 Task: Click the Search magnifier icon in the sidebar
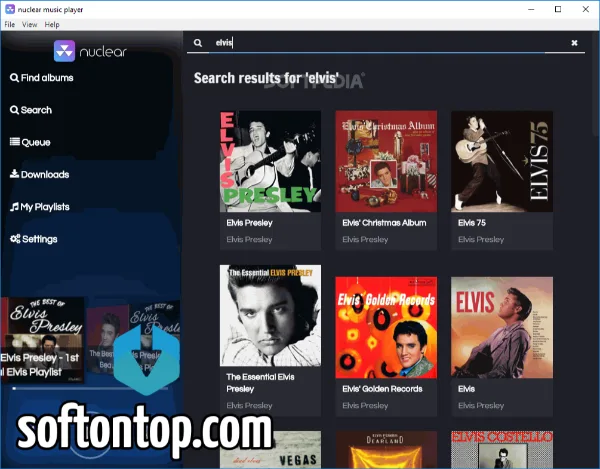14,110
